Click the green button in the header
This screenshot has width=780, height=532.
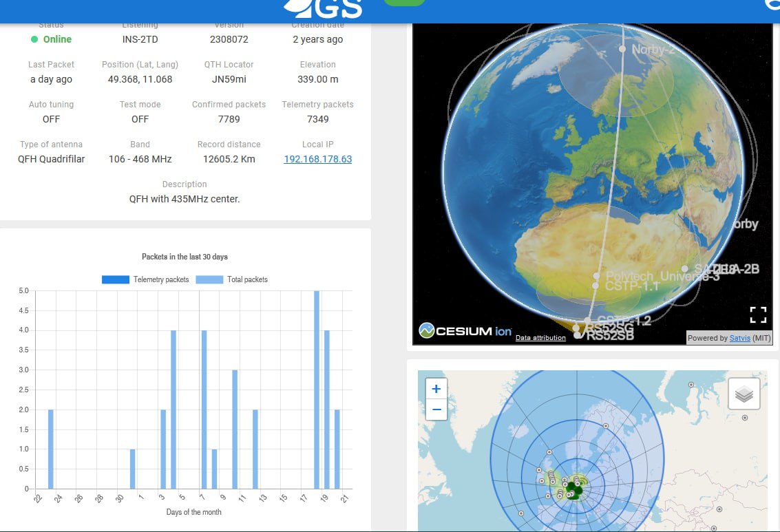[x=403, y=2]
